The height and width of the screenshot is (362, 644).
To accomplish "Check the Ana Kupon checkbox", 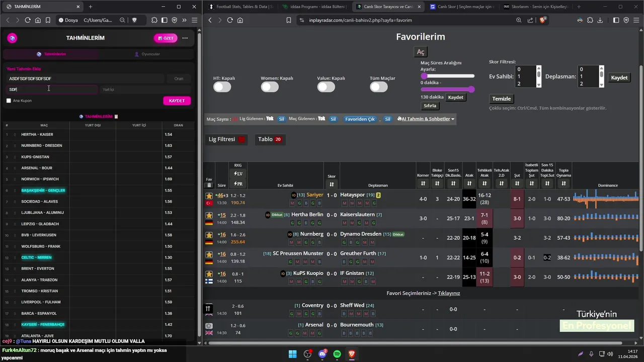I will [x=9, y=101].
